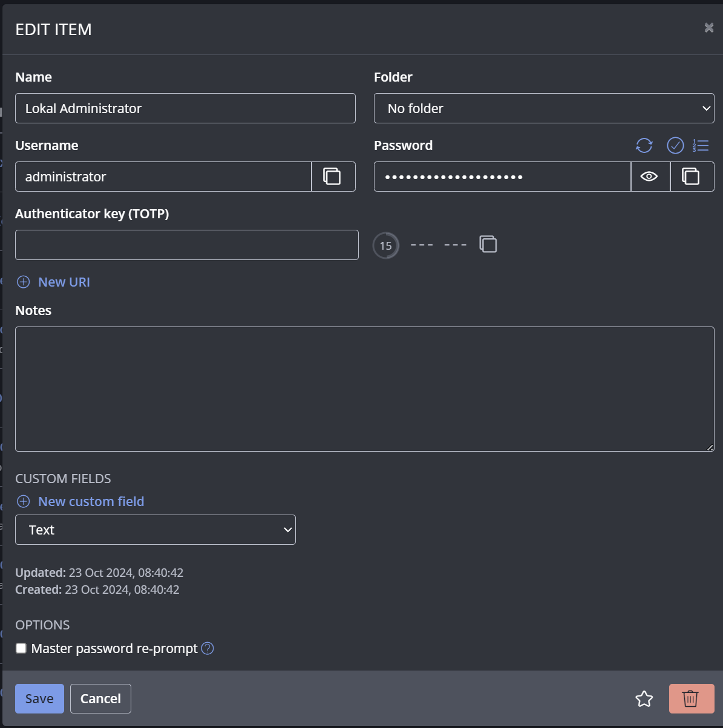Copy the username to clipboard
The image size is (723, 728).
point(333,177)
